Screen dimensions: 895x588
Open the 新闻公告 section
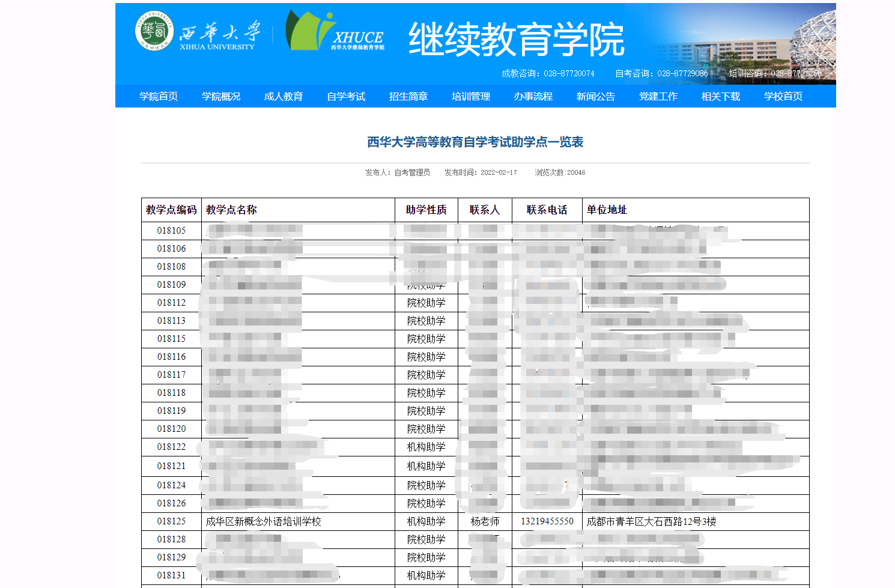point(596,96)
